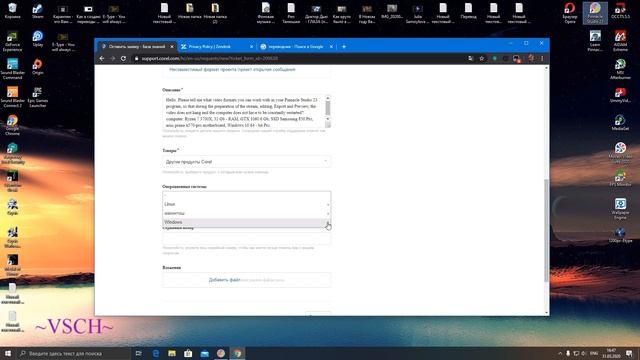
Task: Open File Explorer from the taskbar
Action: (172, 353)
